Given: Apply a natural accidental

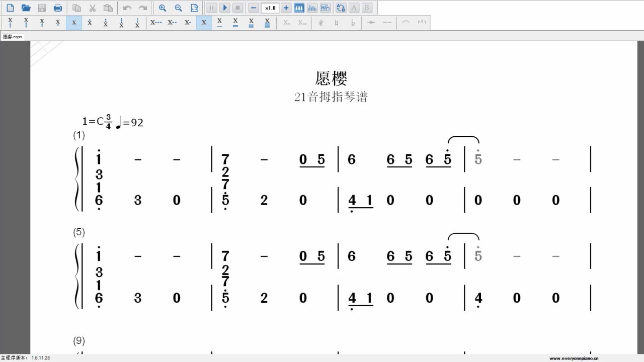Looking at the screenshot, I should [337, 23].
